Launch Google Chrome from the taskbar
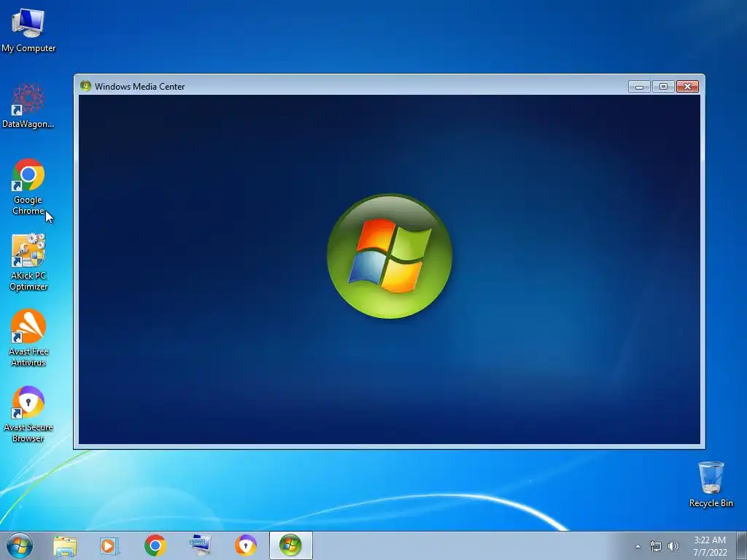This screenshot has height=560, width=747. [155, 545]
